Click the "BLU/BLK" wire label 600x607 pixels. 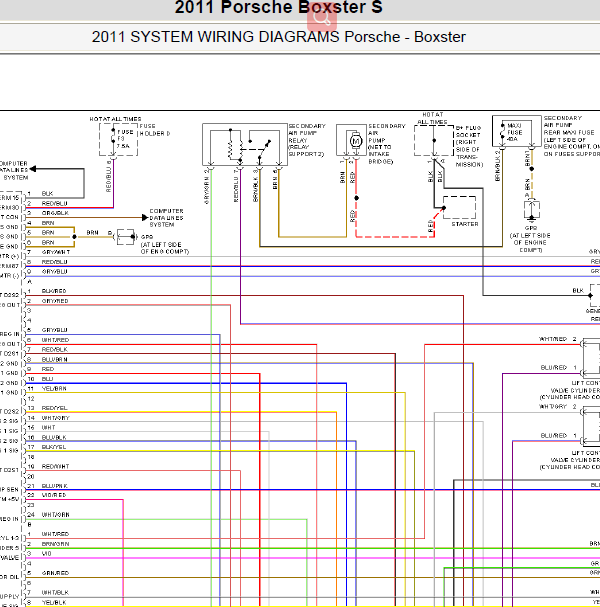pyautogui.click(x=54, y=437)
